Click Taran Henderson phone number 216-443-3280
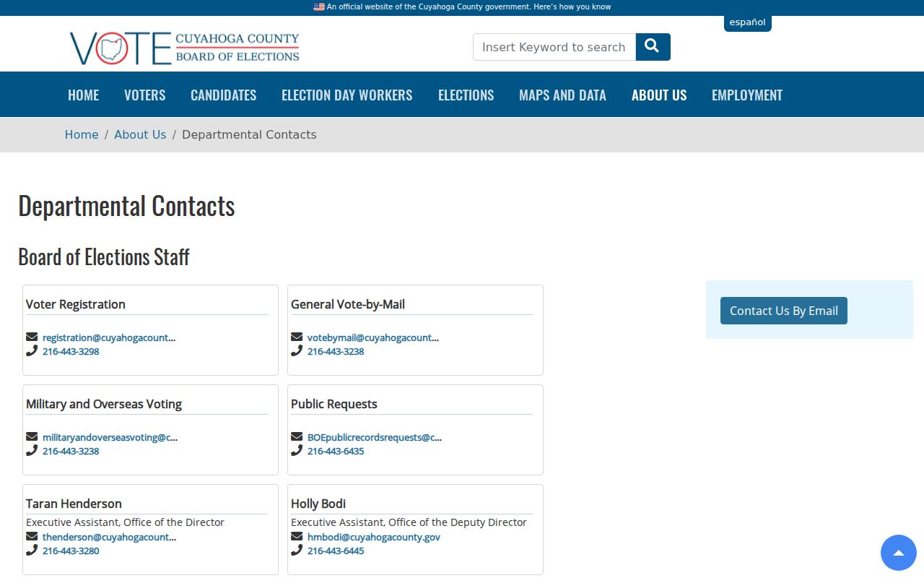 71,551
